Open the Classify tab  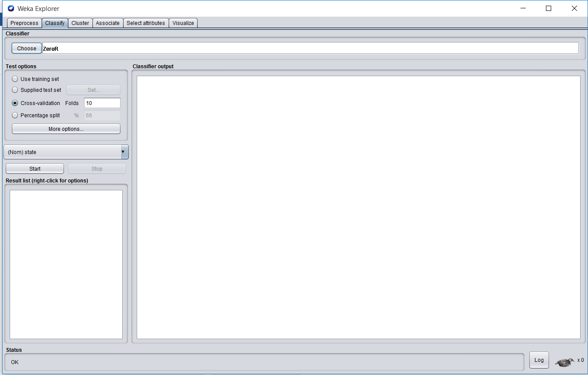coord(55,23)
